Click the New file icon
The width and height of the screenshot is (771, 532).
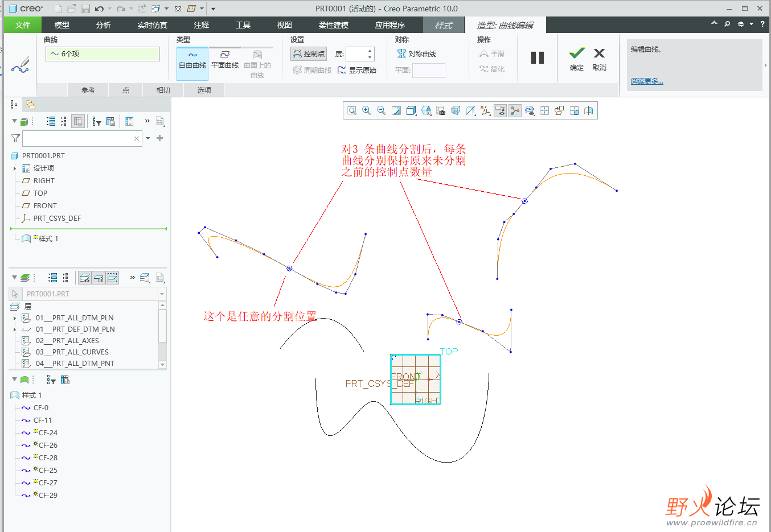pos(58,9)
